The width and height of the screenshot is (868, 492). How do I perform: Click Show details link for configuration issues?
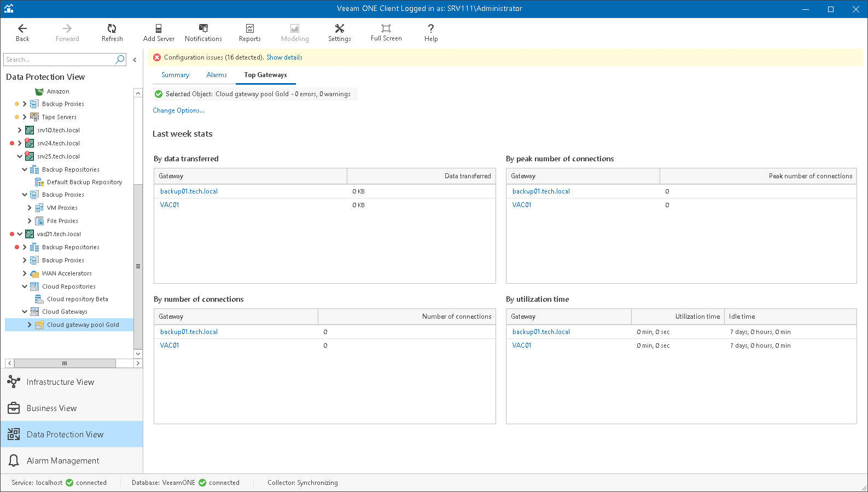pos(284,57)
